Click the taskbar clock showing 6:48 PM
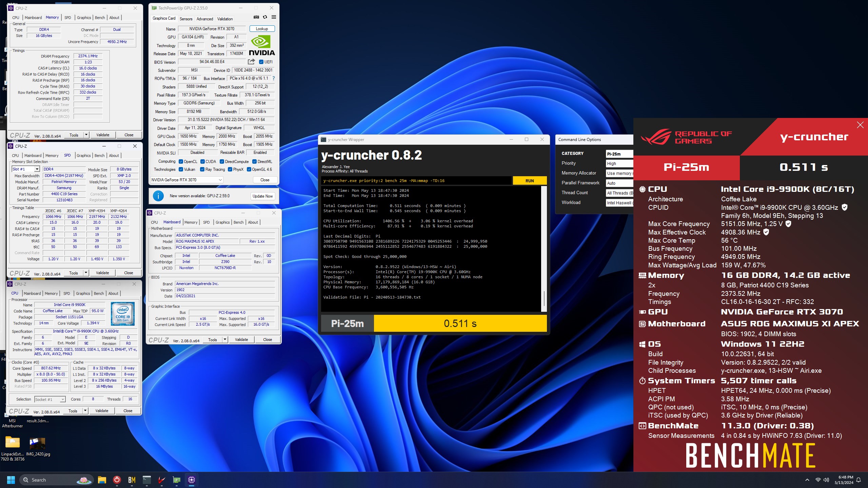This screenshot has width=868, height=488. [844, 480]
